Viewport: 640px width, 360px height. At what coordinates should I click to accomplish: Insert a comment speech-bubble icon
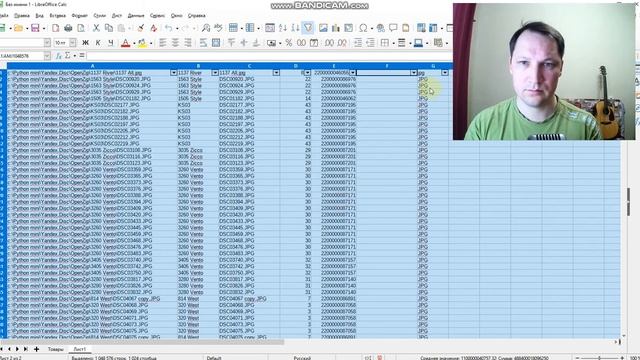coord(393,28)
